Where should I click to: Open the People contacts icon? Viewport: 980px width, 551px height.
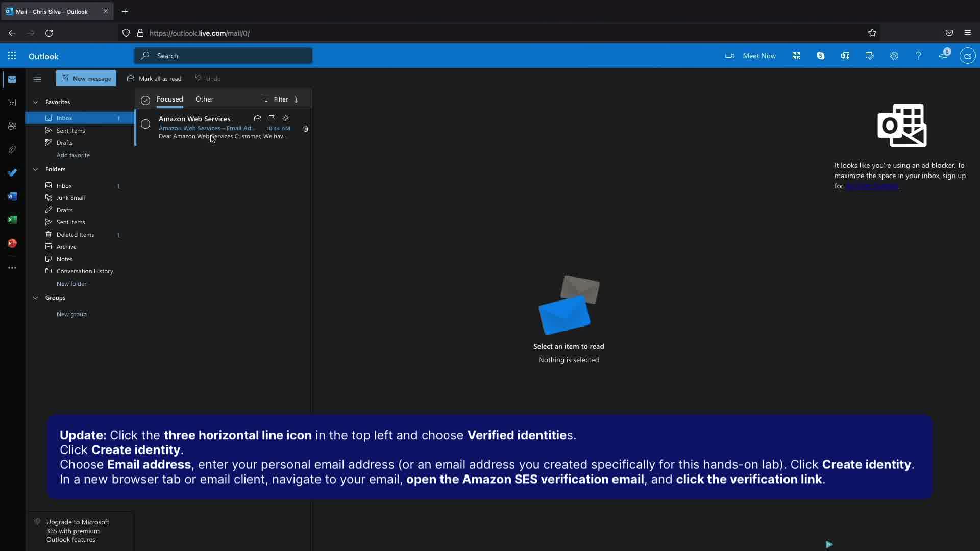click(12, 126)
